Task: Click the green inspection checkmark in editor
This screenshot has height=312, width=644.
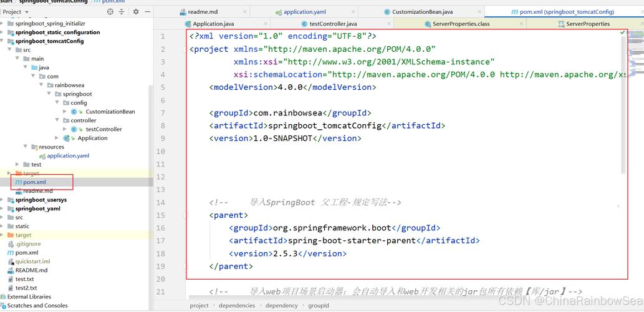Action: (x=622, y=32)
